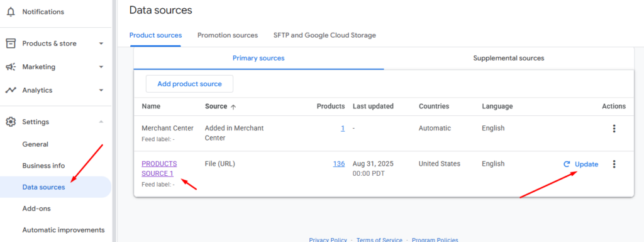Viewport: 644px width, 242px height.
Task: Click the Aug 31, 2025 date cell
Action: click(x=373, y=169)
